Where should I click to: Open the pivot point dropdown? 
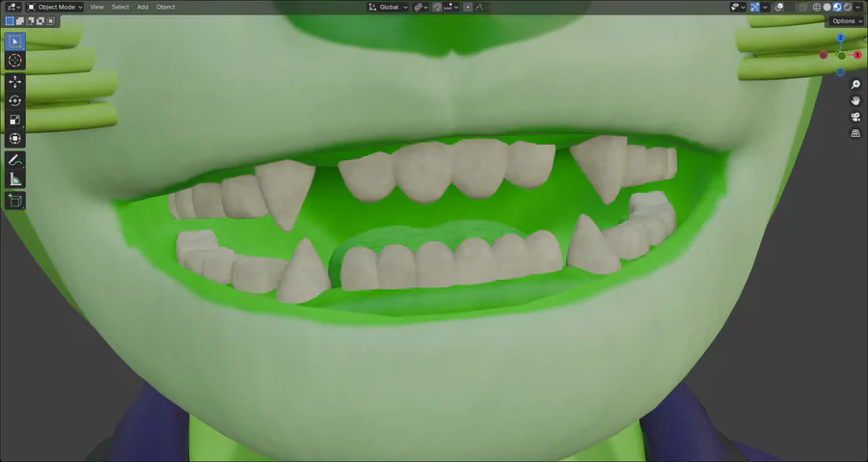(420, 7)
